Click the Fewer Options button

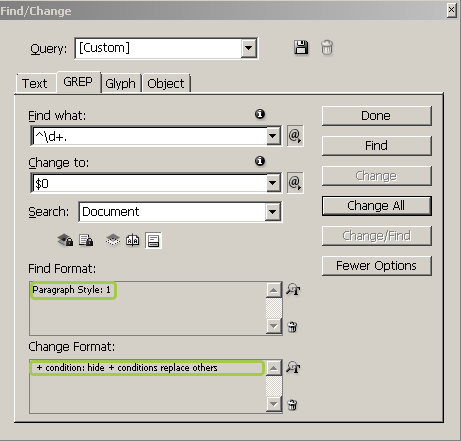click(x=376, y=266)
